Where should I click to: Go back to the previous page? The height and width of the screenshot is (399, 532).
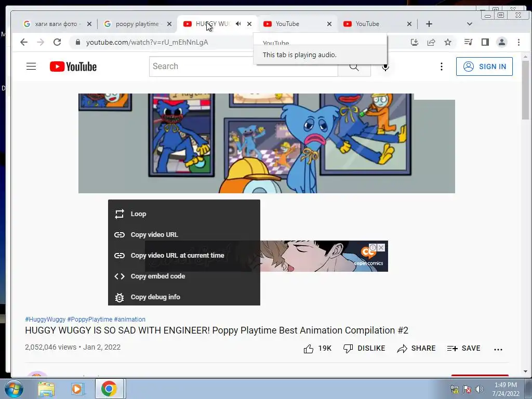(x=24, y=42)
